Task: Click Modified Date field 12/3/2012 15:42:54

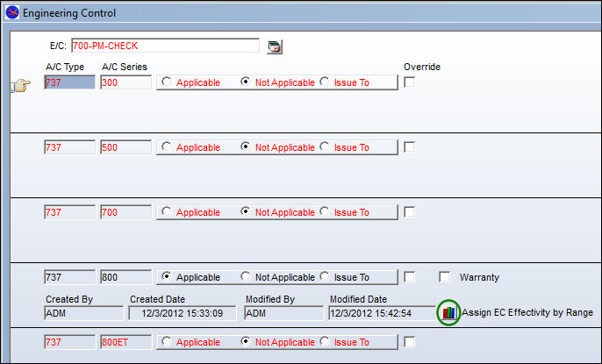Action: (x=383, y=313)
